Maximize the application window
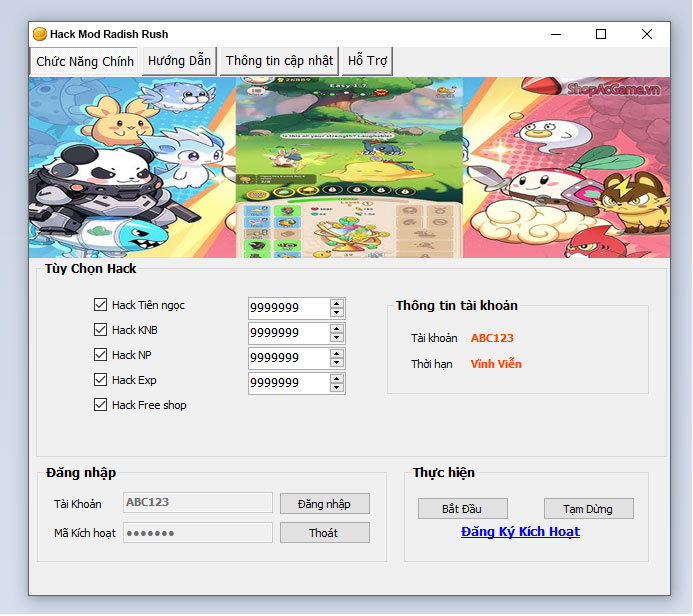The width and height of the screenshot is (693, 616). click(601, 34)
